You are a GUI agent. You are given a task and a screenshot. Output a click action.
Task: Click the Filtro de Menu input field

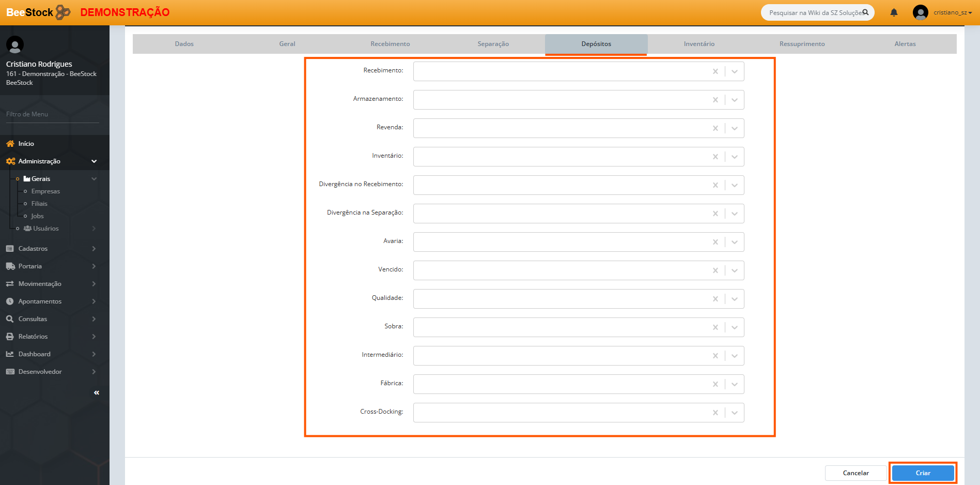pyautogui.click(x=52, y=114)
